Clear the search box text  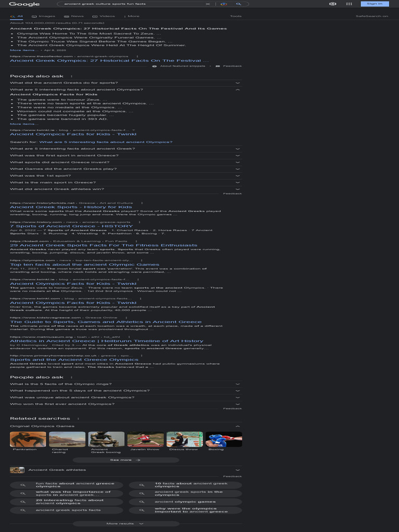(208, 4)
